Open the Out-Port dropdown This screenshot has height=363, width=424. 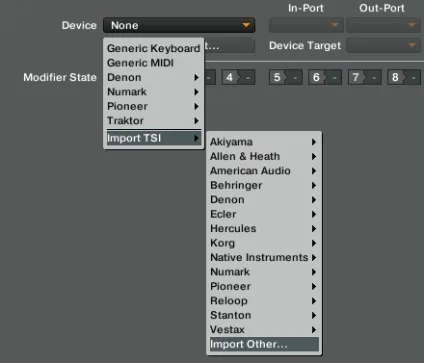(383, 25)
